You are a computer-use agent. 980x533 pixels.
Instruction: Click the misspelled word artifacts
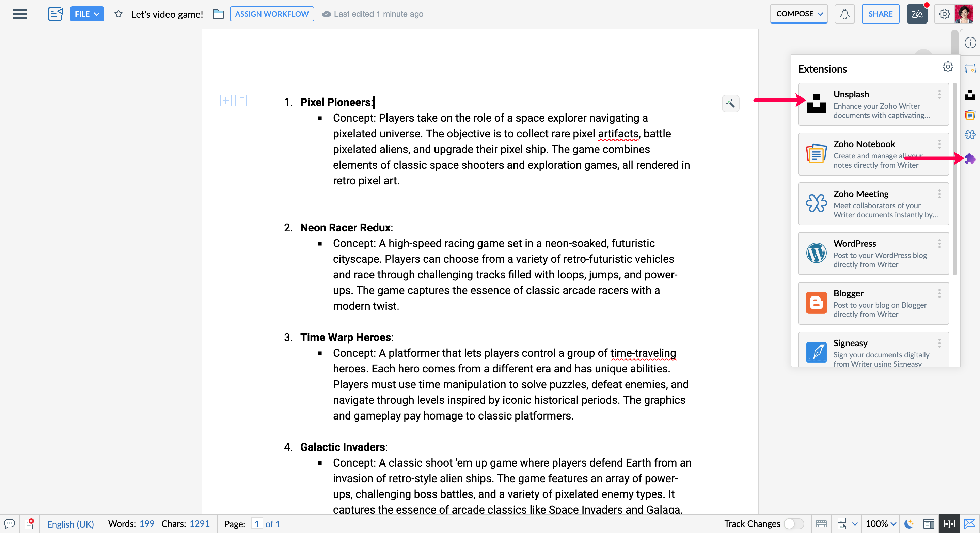coord(618,134)
